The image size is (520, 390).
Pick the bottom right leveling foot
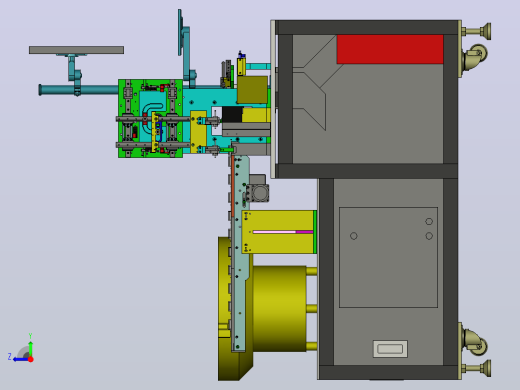[x=477, y=368]
